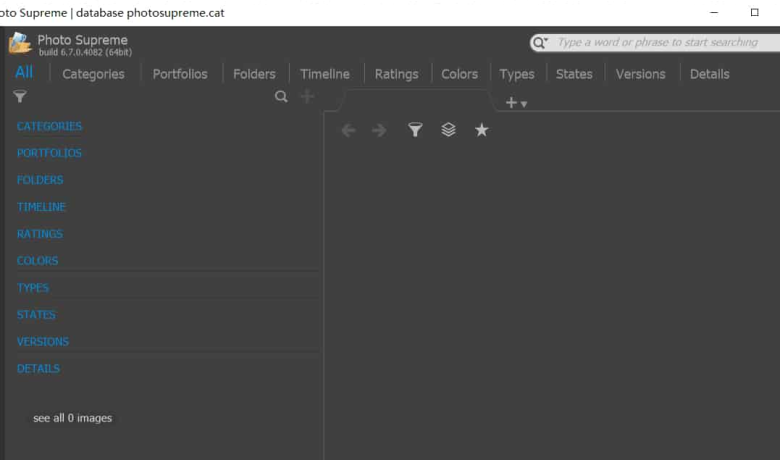Expand the COLORS section
Image resolution: width=780 pixels, height=460 pixels.
pyautogui.click(x=37, y=261)
